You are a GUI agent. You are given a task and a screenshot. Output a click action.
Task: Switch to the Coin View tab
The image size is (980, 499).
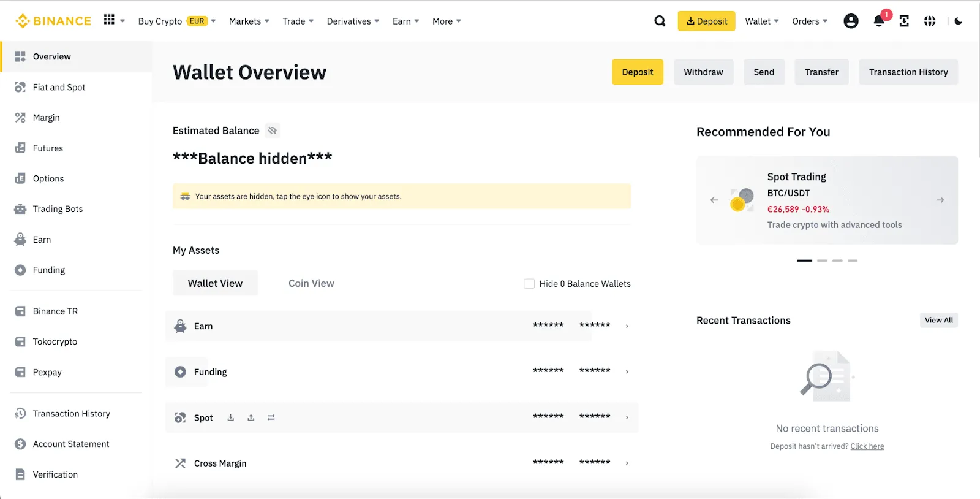311,283
